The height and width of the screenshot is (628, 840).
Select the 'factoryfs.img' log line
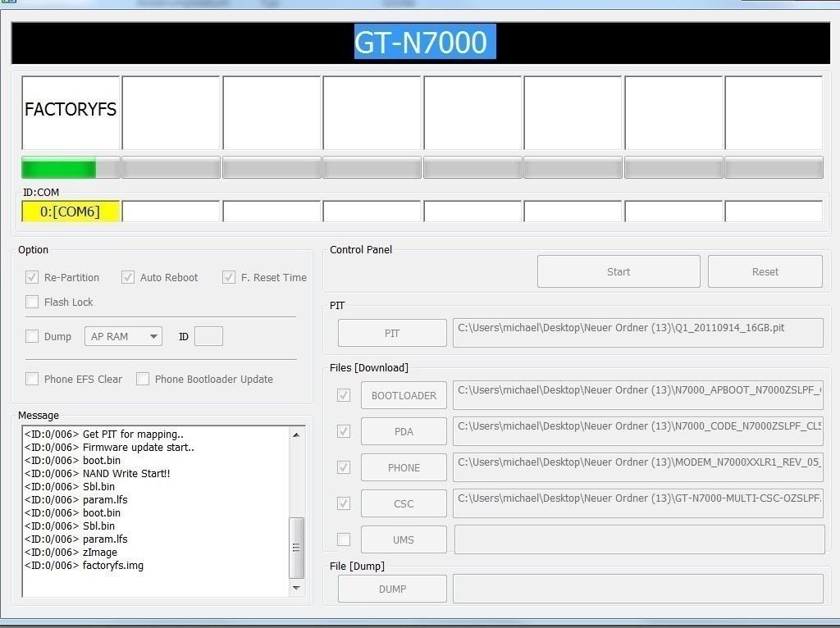point(84,566)
